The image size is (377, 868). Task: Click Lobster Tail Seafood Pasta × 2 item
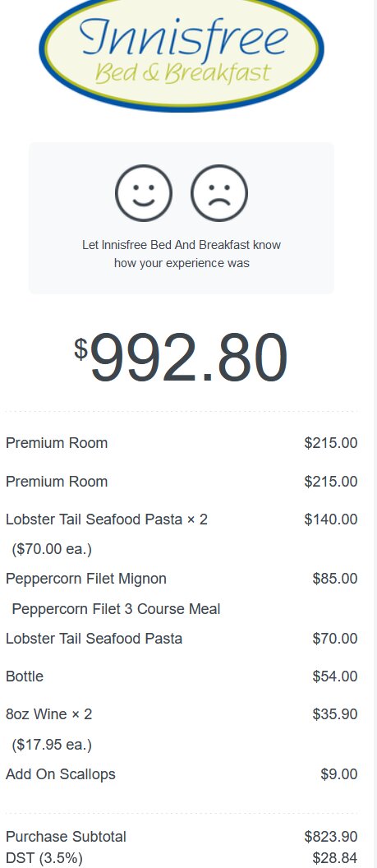point(107,519)
